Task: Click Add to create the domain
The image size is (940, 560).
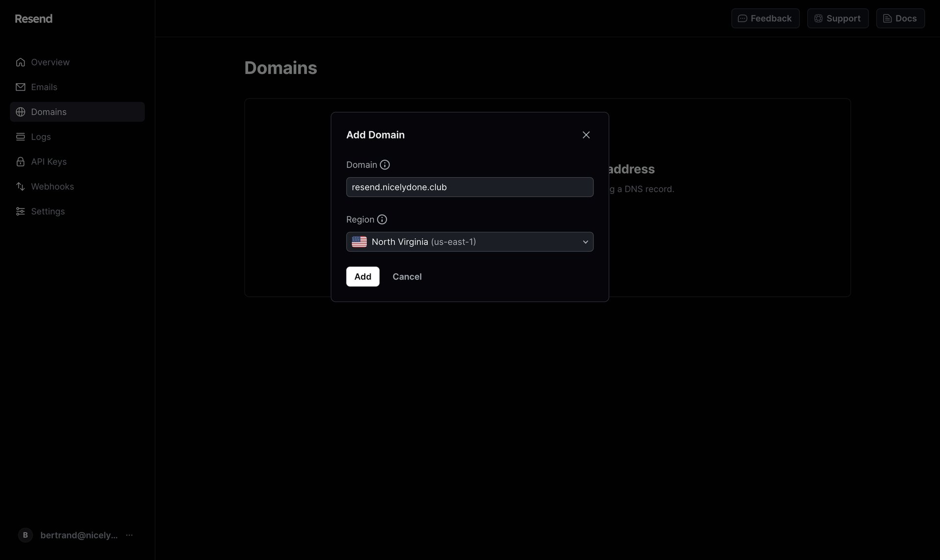Action: (x=362, y=276)
